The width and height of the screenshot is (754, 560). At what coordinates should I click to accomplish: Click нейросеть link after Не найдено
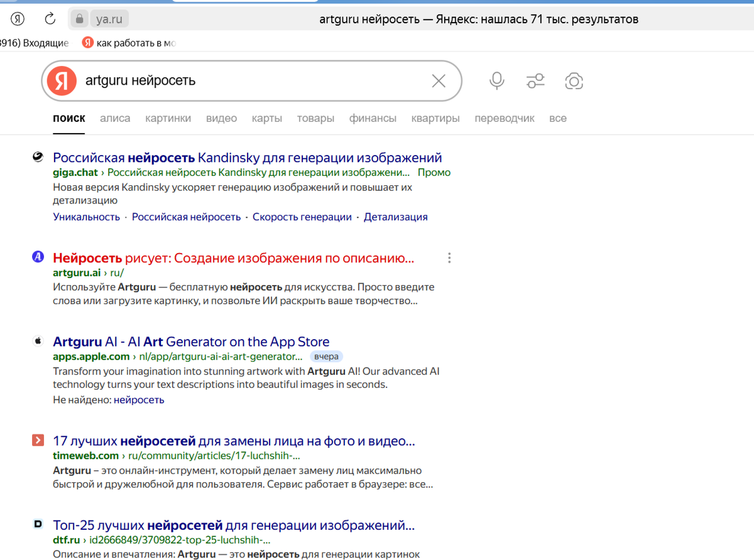click(x=139, y=400)
